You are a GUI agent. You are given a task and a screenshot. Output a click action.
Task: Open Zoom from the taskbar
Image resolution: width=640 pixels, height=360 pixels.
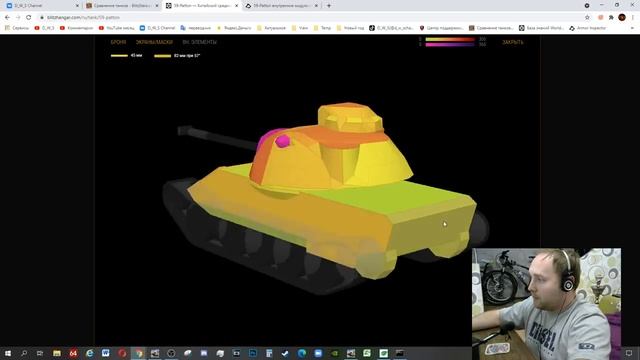tap(318, 353)
